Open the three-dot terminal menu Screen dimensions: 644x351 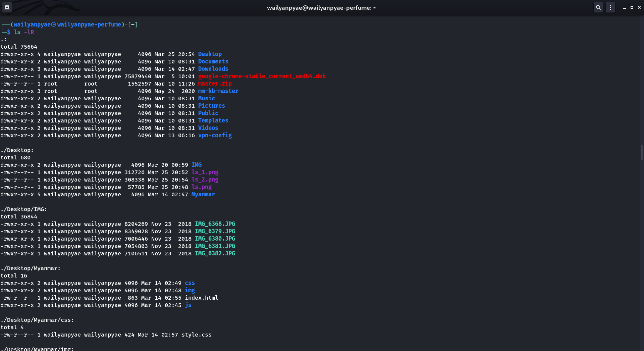pyautogui.click(x=610, y=7)
